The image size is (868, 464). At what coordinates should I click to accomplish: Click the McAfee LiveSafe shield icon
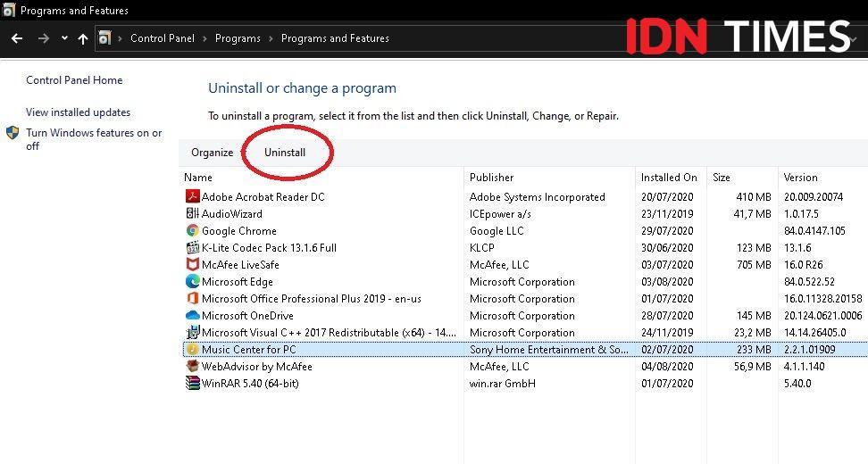pos(192,264)
